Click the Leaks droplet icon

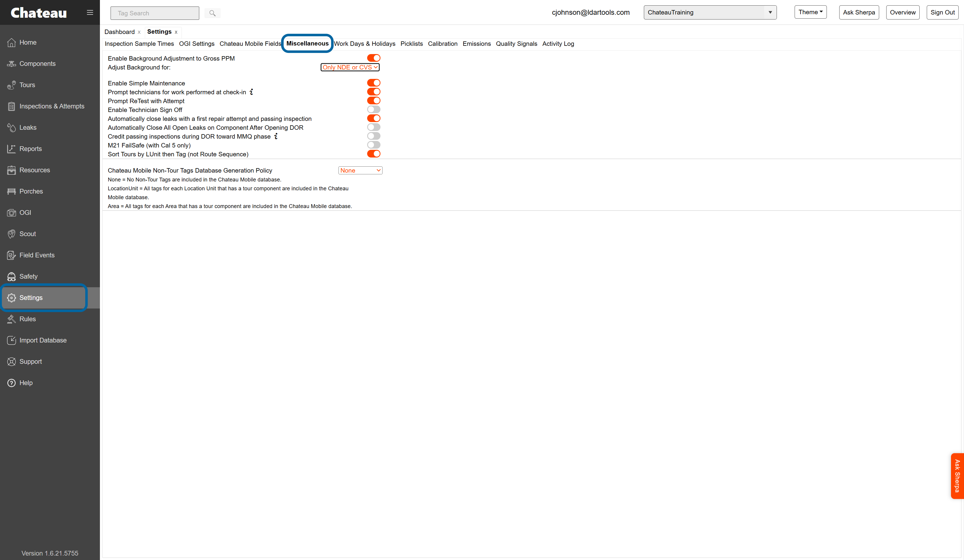(12, 128)
